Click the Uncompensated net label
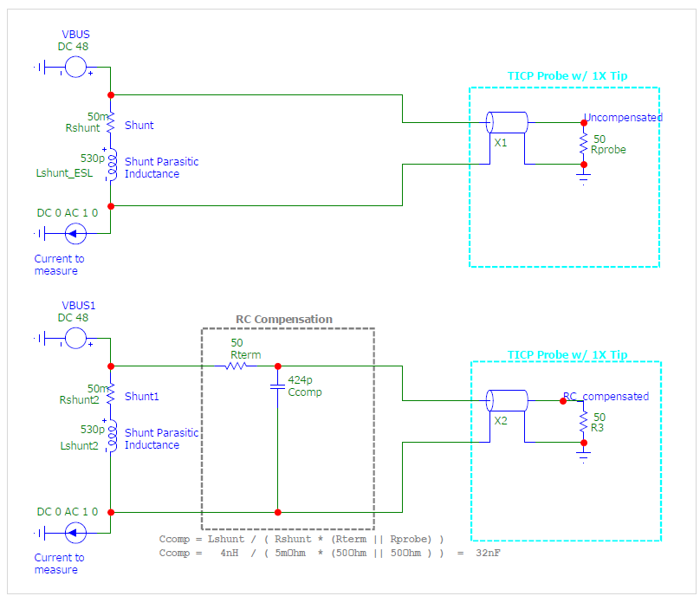Viewport: 700px width, 596px height. [x=623, y=118]
